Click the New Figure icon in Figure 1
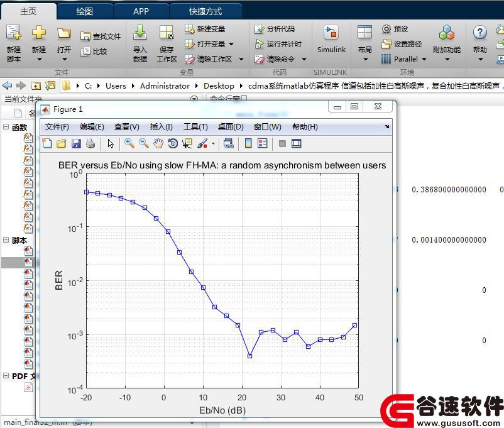Screen dimensions: 504x428 point(47,143)
